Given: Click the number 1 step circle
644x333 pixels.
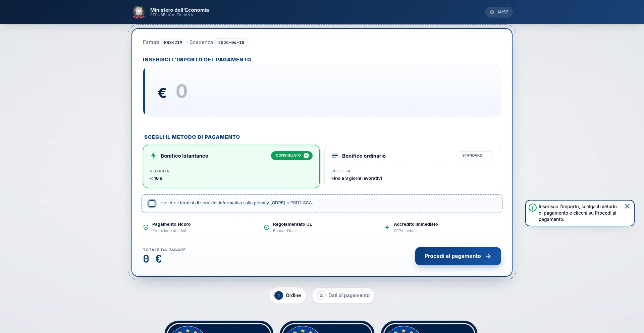Looking at the screenshot, I should click(x=279, y=295).
